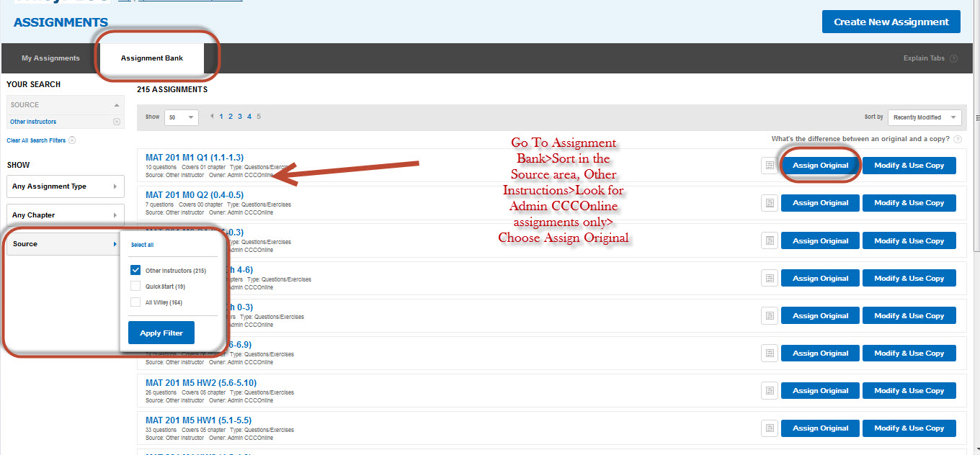Screen dimensions: 980x455
Task: Modify & Use Copy for assignment ending in h 4-6)
Action: 909,278
